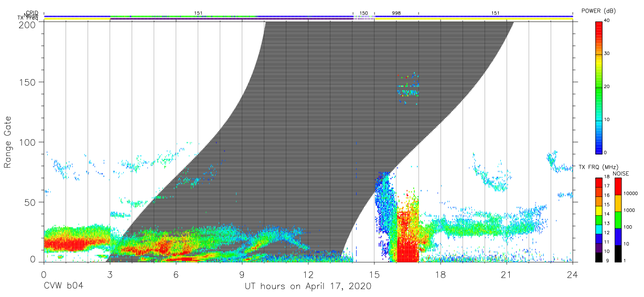The width and height of the screenshot is (644, 297).
Task: Click the strong red echo block at hour 16-17
Action: pos(407,236)
